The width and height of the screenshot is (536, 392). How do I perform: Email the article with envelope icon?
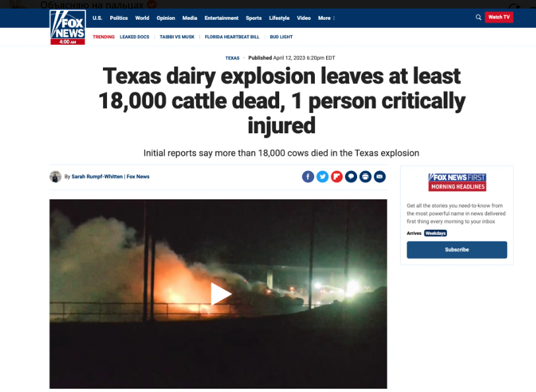380,177
